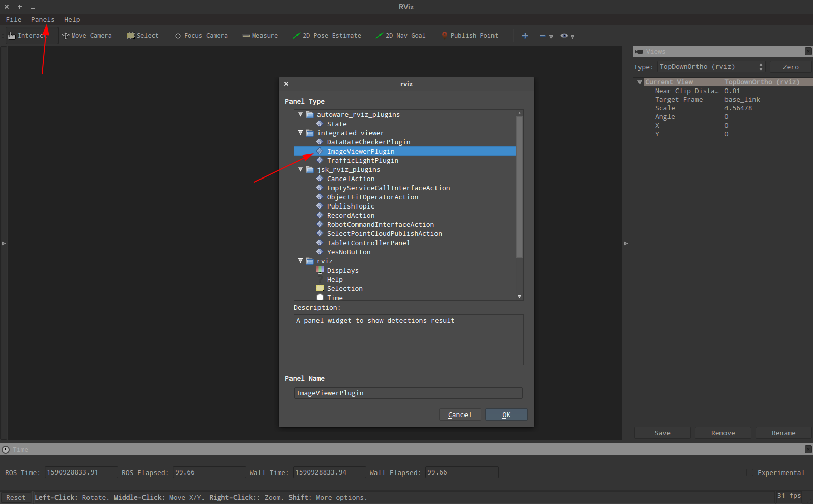The image size is (813, 504).
Task: Select TrafficLightPlugin in the list
Action: (363, 161)
